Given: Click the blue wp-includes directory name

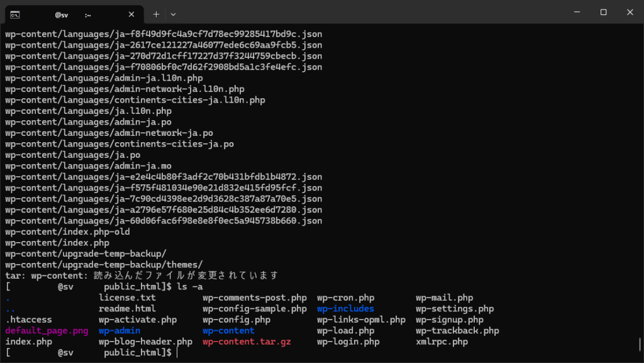Looking at the screenshot, I should (x=345, y=309).
